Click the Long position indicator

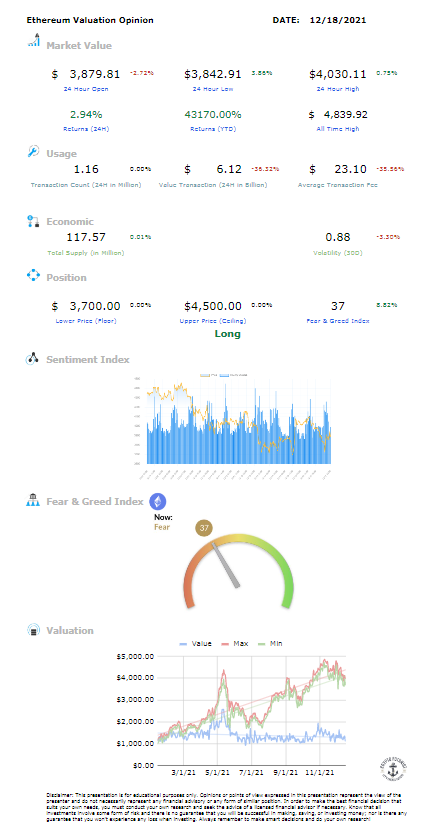(228, 334)
